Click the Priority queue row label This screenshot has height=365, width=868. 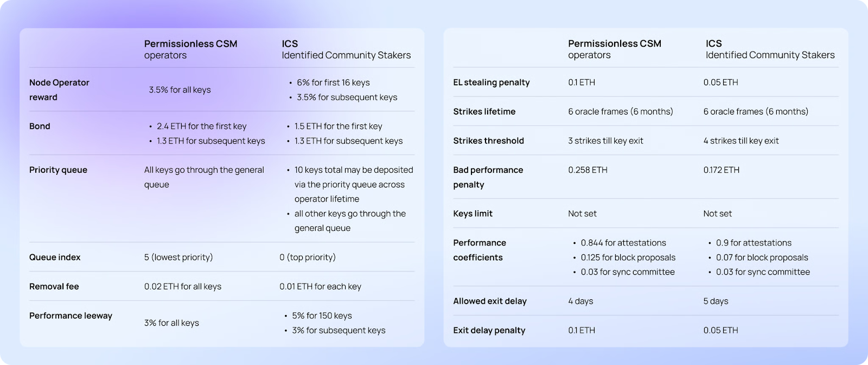click(x=58, y=169)
